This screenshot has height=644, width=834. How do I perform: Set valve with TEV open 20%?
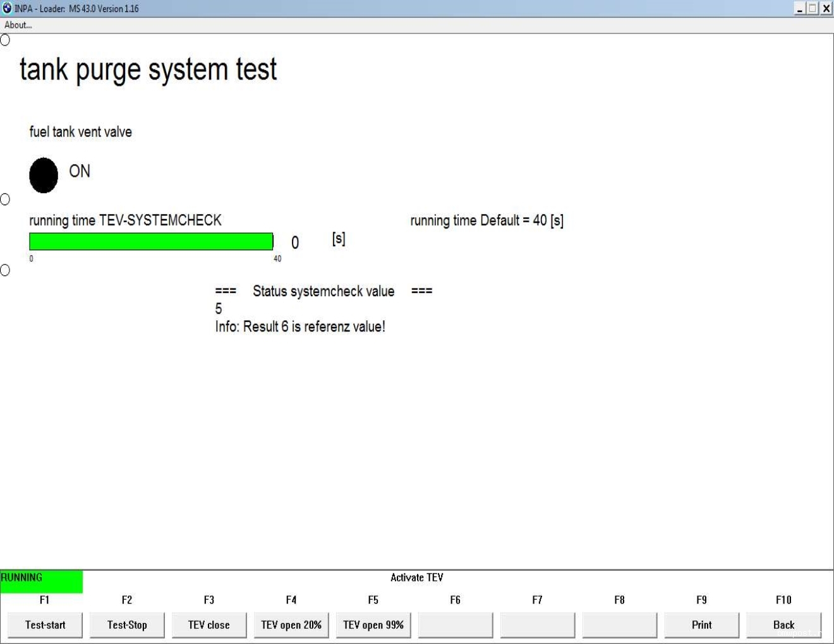(x=291, y=625)
